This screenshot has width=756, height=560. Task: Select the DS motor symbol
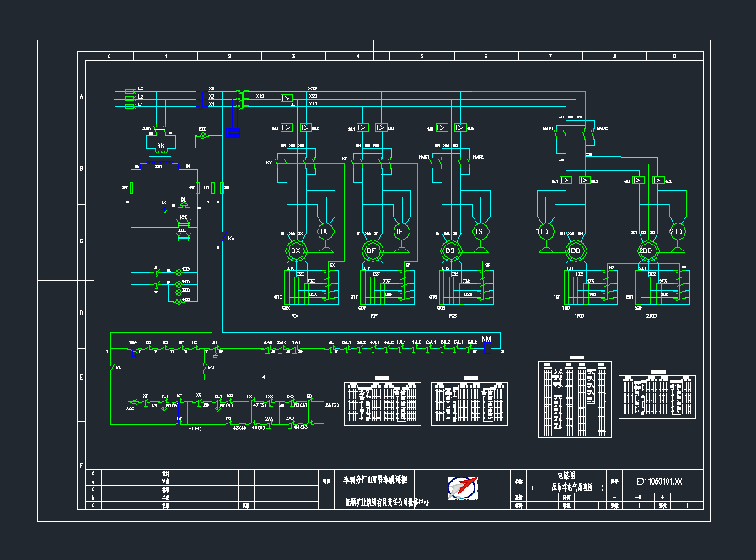[x=450, y=250]
